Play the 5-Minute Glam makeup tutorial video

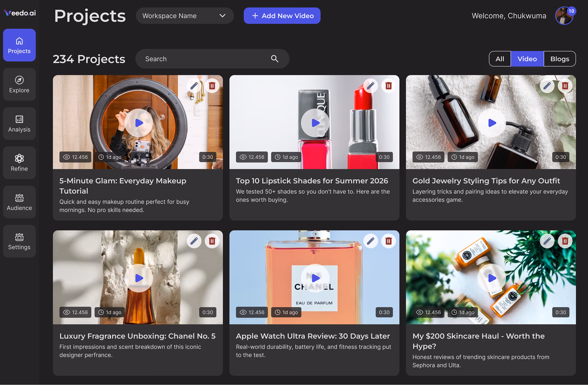(x=139, y=123)
